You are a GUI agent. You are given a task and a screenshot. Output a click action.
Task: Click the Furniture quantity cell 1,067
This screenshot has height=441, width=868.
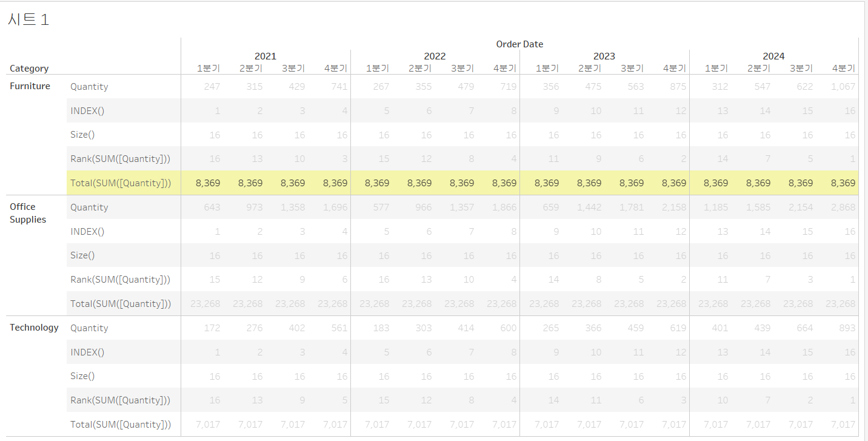(x=843, y=86)
